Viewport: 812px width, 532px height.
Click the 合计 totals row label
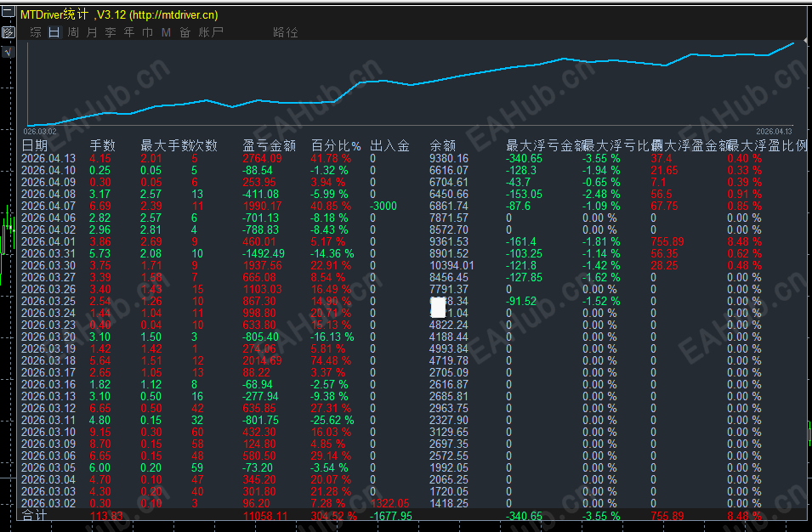point(34,516)
